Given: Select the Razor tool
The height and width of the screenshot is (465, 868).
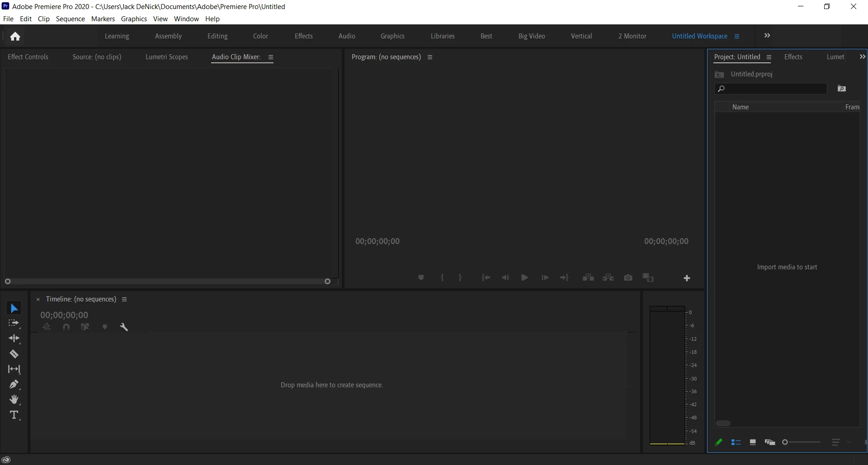Looking at the screenshot, I should pos(14,354).
